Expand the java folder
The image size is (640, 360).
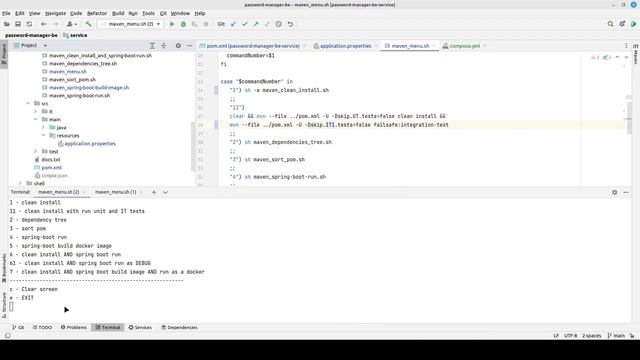[43, 128]
